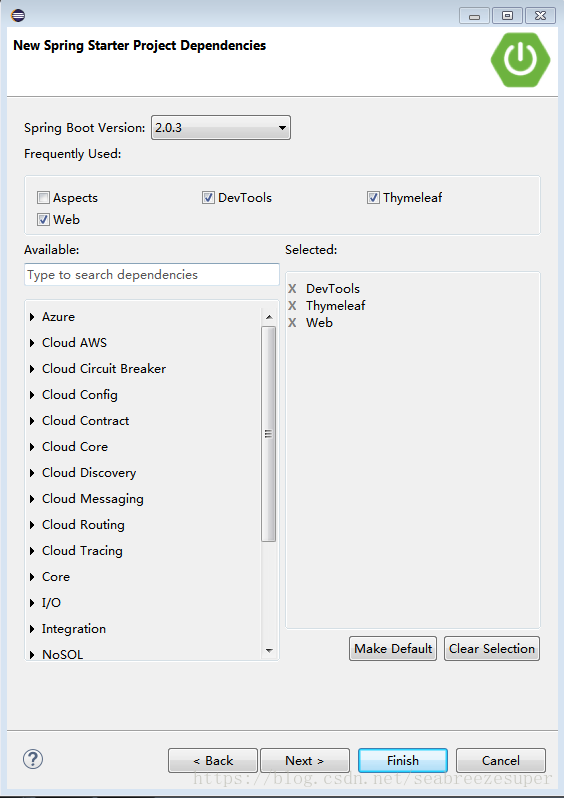Close the dialog window
Screen dimensions: 564x798
tap(541, 16)
